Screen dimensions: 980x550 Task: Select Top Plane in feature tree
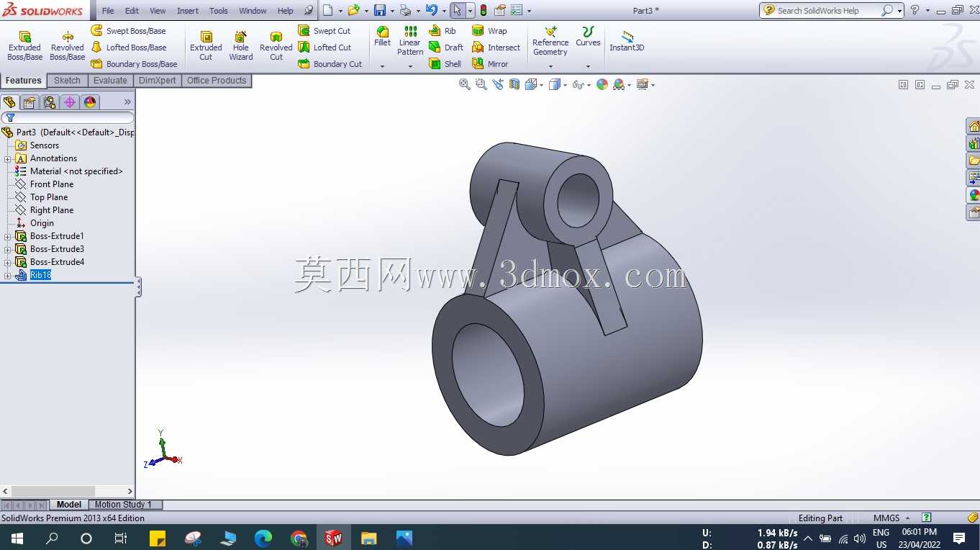point(49,197)
